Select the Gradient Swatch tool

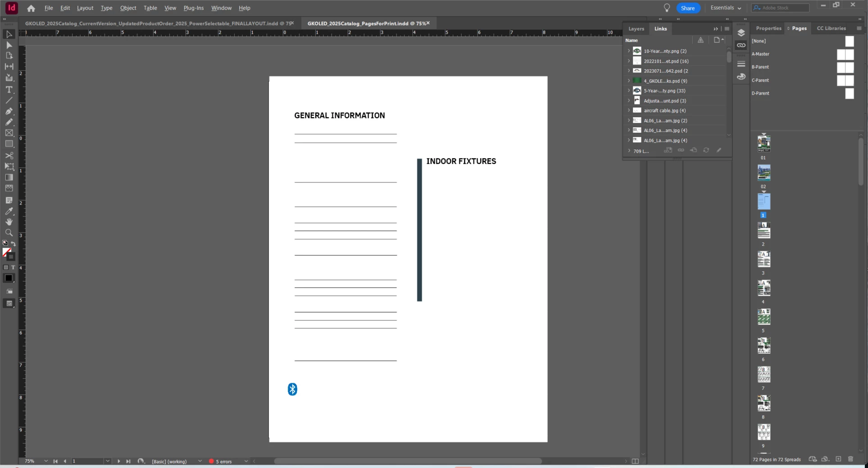(9, 177)
